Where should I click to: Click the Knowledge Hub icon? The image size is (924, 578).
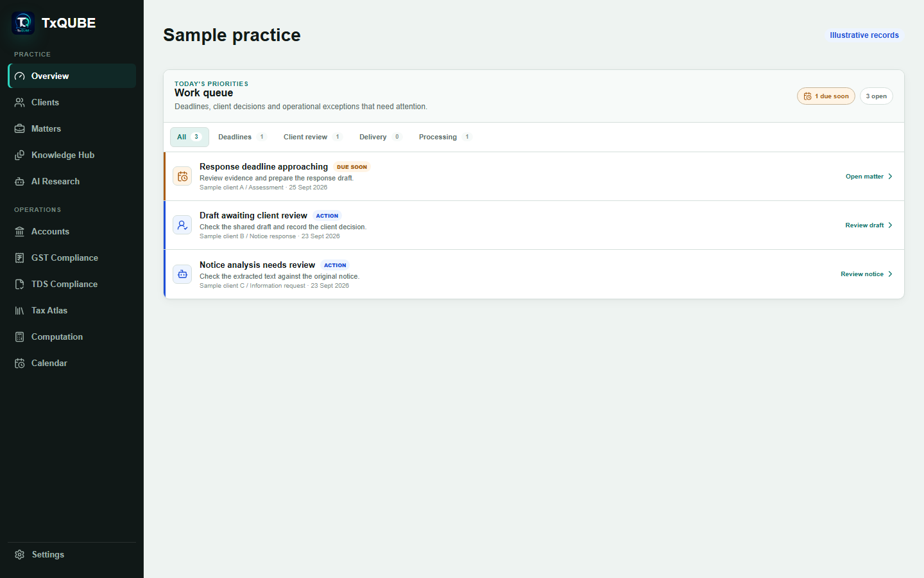(20, 155)
